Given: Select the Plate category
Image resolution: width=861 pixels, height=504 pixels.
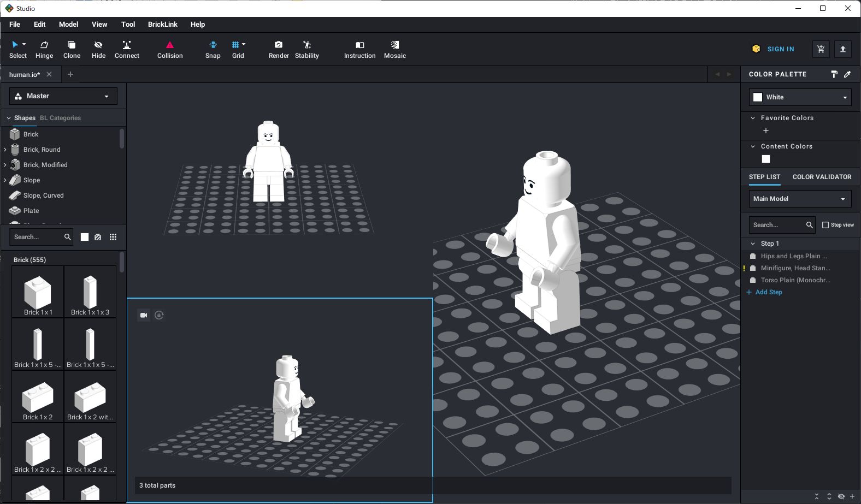Looking at the screenshot, I should click(31, 211).
